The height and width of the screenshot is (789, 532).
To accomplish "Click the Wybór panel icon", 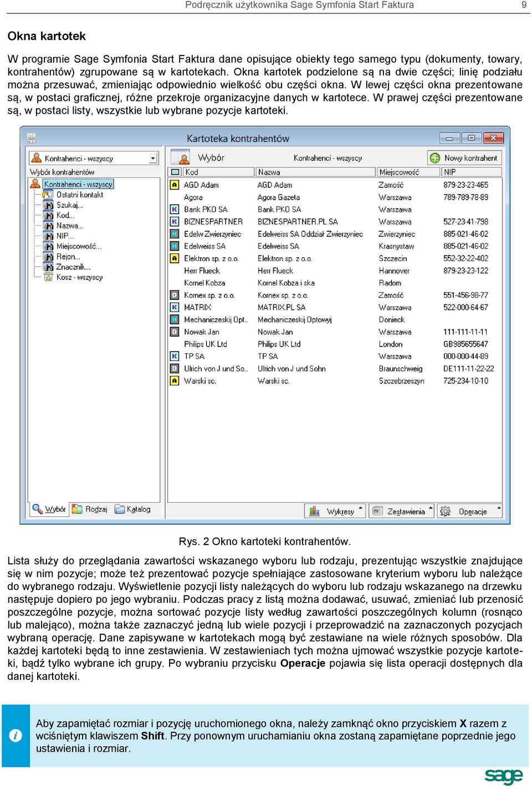I will pyautogui.click(x=181, y=157).
